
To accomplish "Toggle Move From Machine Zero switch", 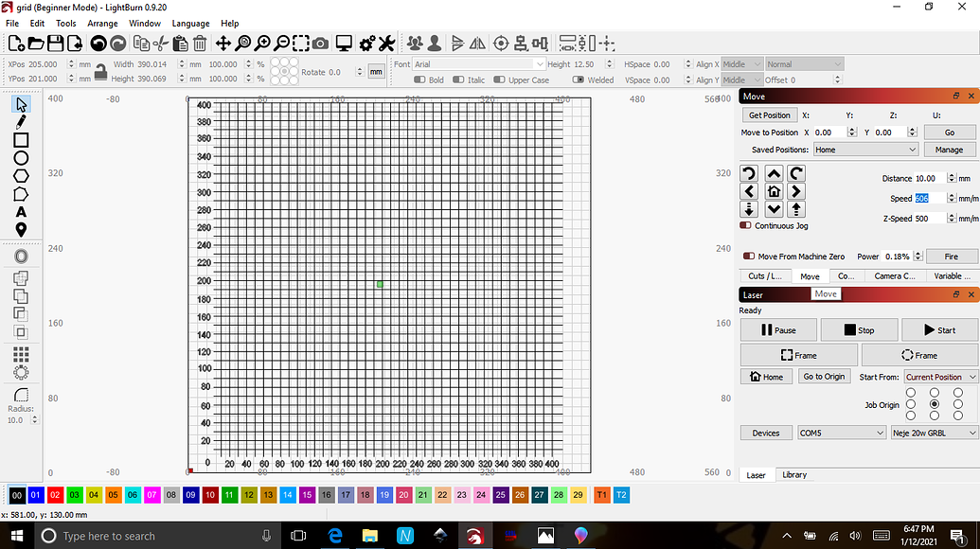I will (x=749, y=257).
